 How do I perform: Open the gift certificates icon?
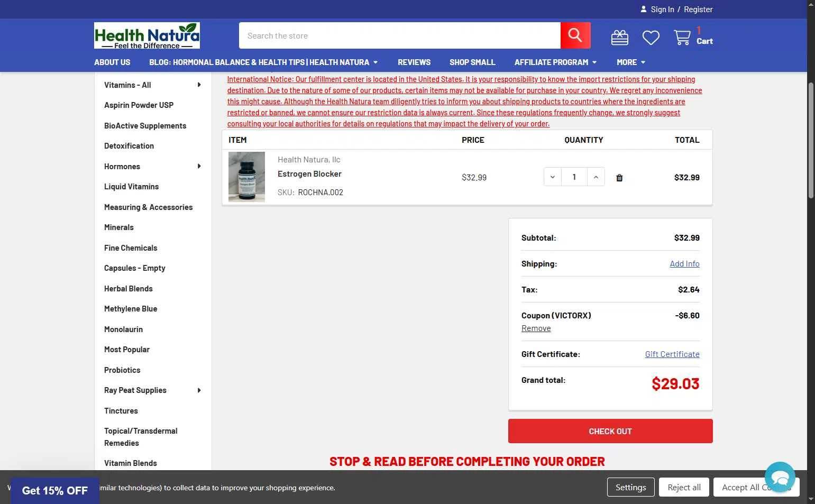620,38
